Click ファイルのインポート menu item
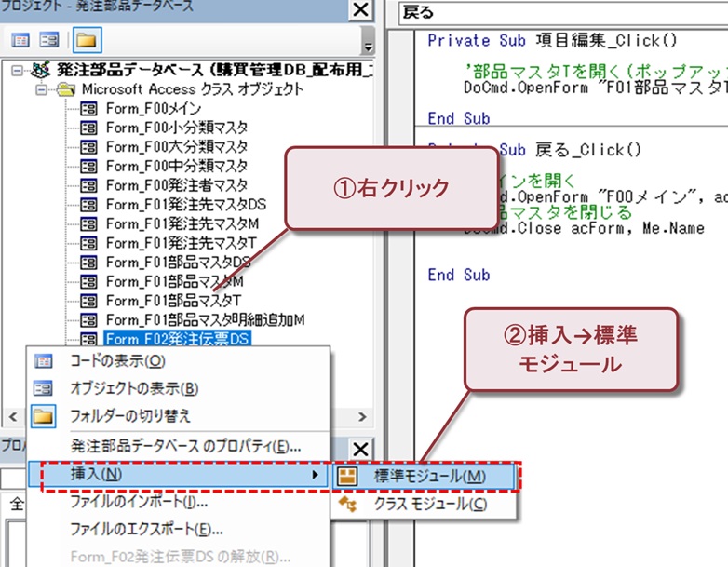 (x=139, y=502)
